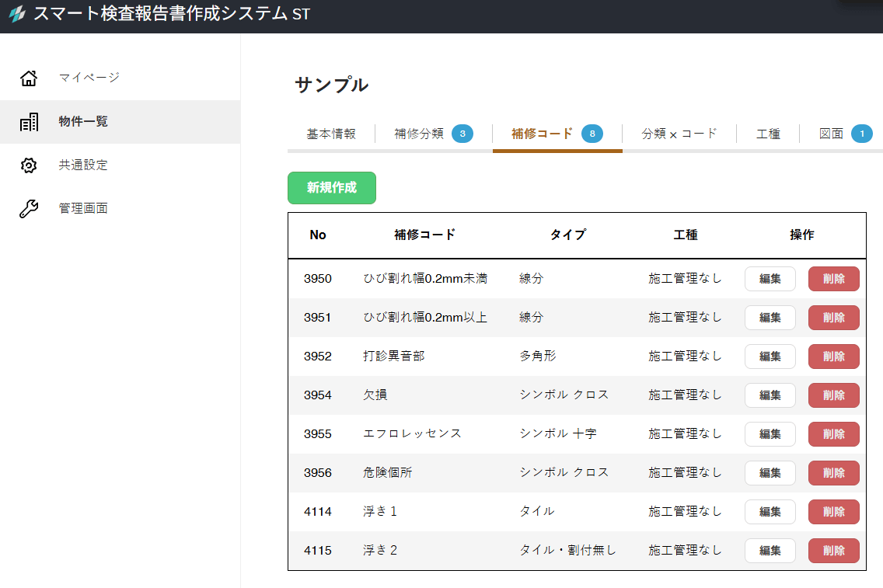Open マイページ from the sidebar

(89, 78)
